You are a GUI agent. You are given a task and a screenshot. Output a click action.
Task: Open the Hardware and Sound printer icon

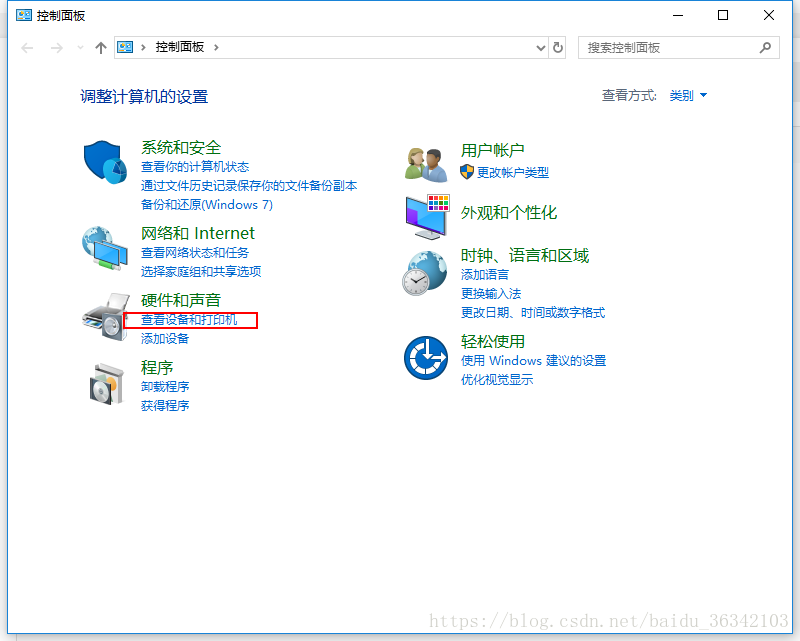click(x=105, y=316)
